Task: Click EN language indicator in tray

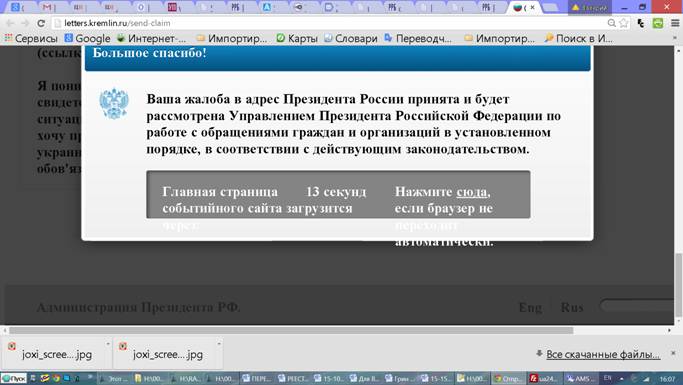Action: tap(608, 378)
